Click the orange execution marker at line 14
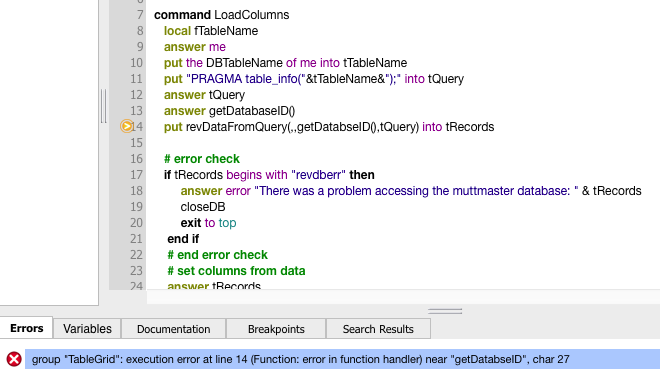 pos(126,126)
